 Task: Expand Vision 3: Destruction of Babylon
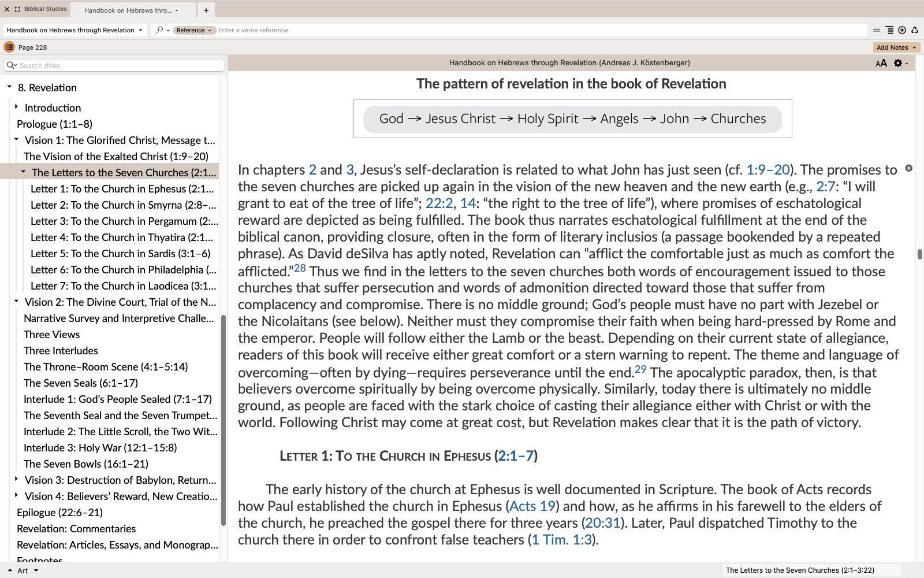pos(17,480)
